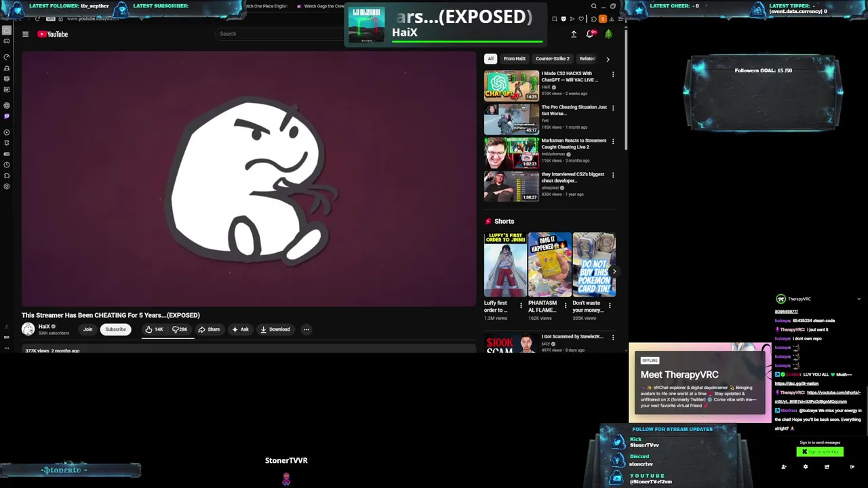Go to the YouTube logo home

click(x=52, y=34)
